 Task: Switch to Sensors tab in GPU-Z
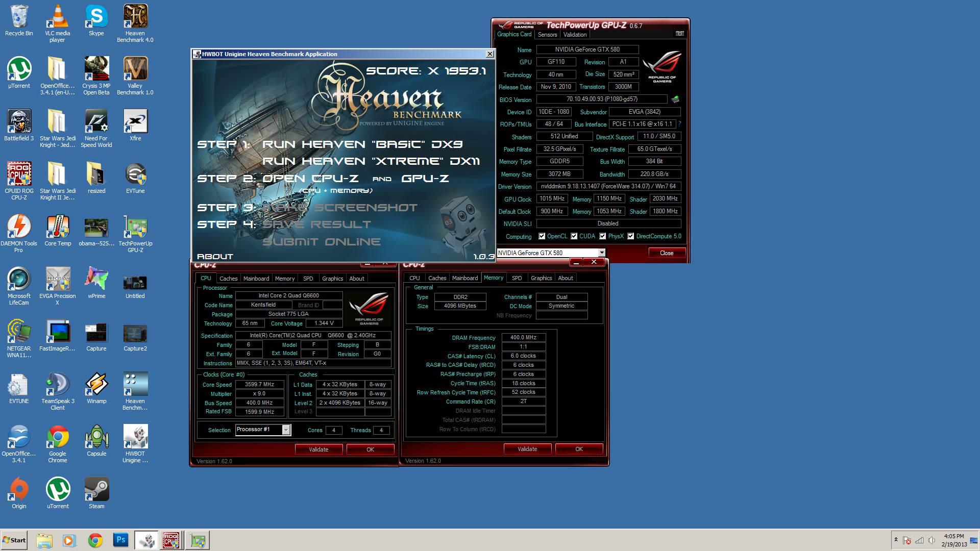547,35
